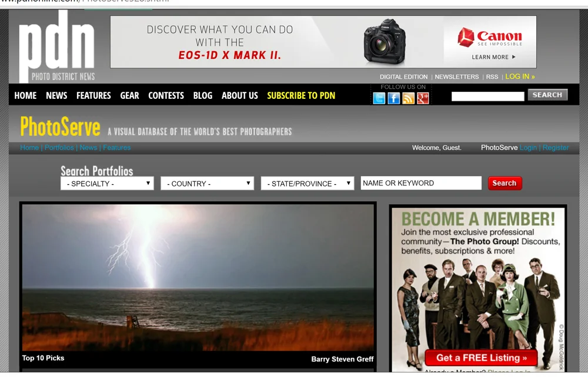Open the lightning storm featured photo
588x382 pixels.
(198, 278)
